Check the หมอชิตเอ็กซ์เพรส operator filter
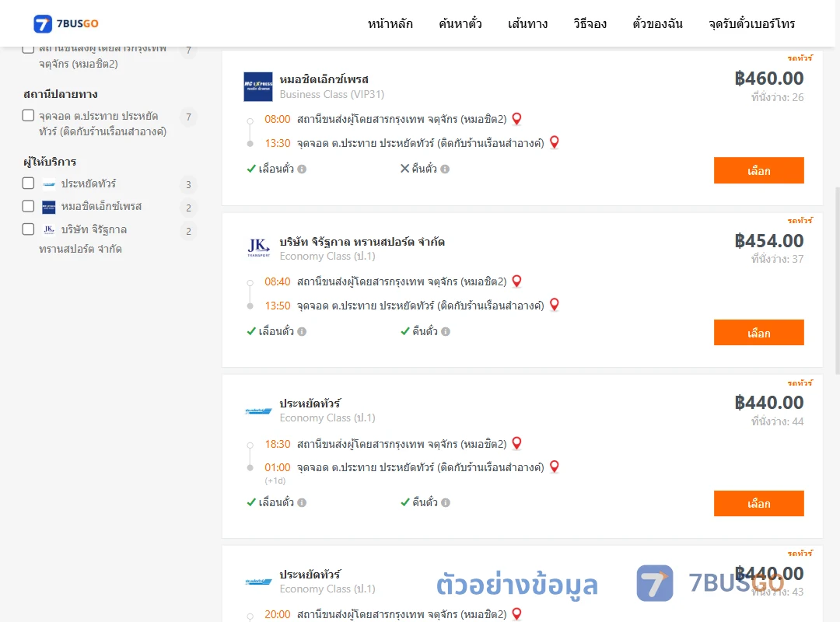This screenshot has height=622, width=840. (x=29, y=206)
